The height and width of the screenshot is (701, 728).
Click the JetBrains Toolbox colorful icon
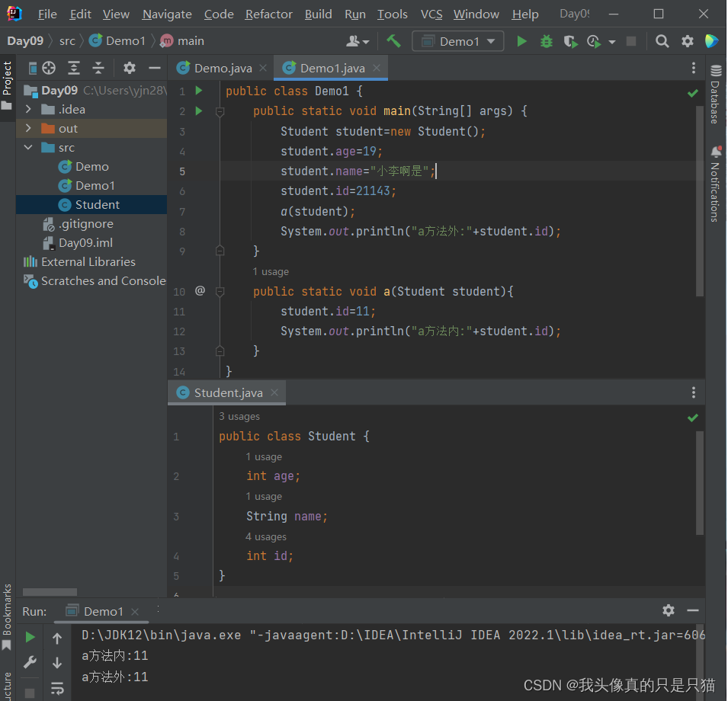coord(712,42)
